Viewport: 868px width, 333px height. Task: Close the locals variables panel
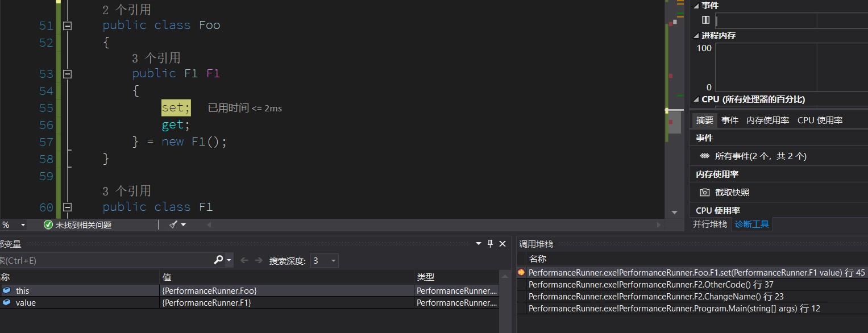pyautogui.click(x=502, y=244)
